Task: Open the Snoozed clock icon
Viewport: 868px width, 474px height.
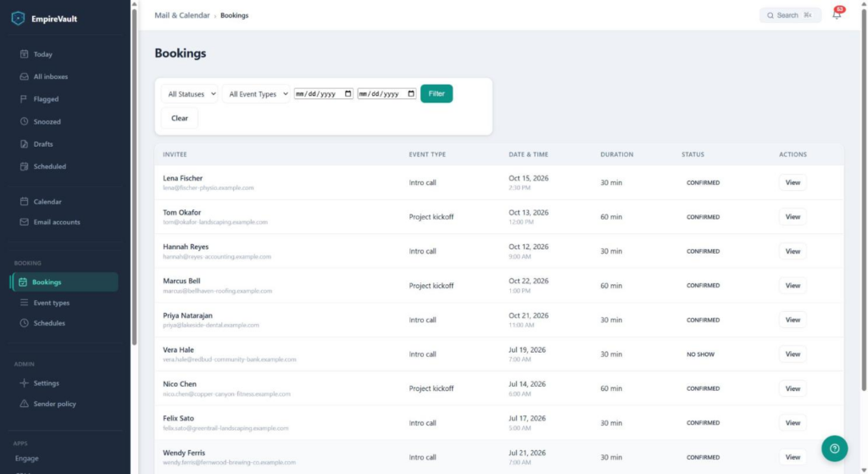Action: pos(24,121)
